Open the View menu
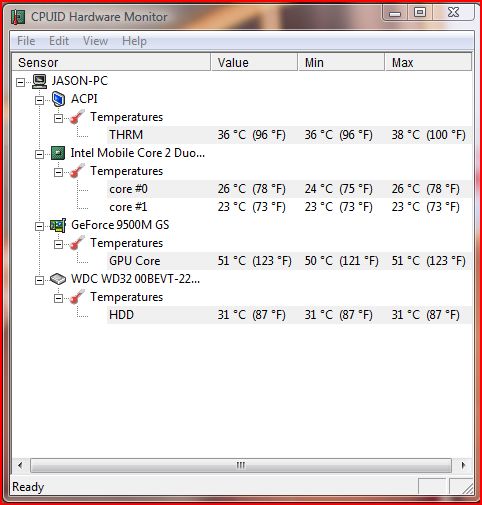Image resolution: width=482 pixels, height=505 pixels. pyautogui.click(x=95, y=41)
